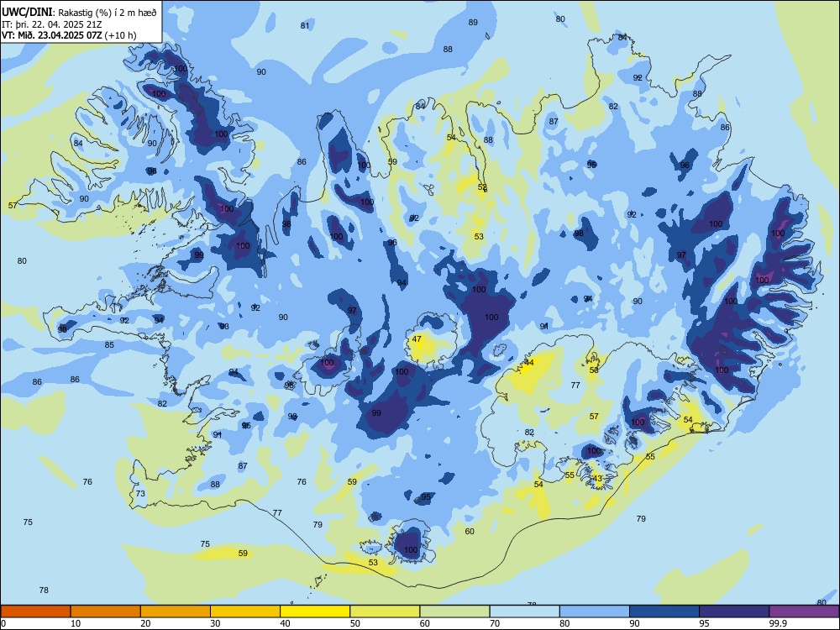
Task: Click the dark orange 0–10 legend swatch
Action: 35,612
